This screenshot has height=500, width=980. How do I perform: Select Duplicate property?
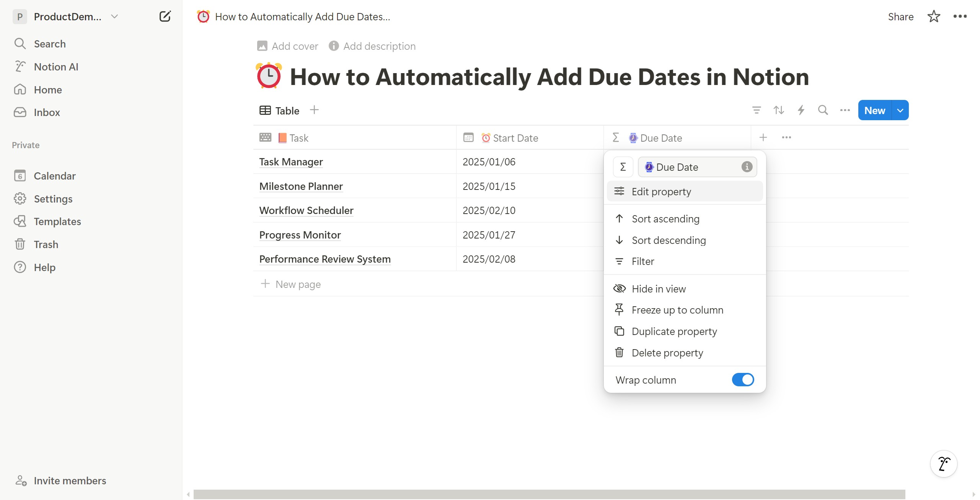[x=685, y=332]
